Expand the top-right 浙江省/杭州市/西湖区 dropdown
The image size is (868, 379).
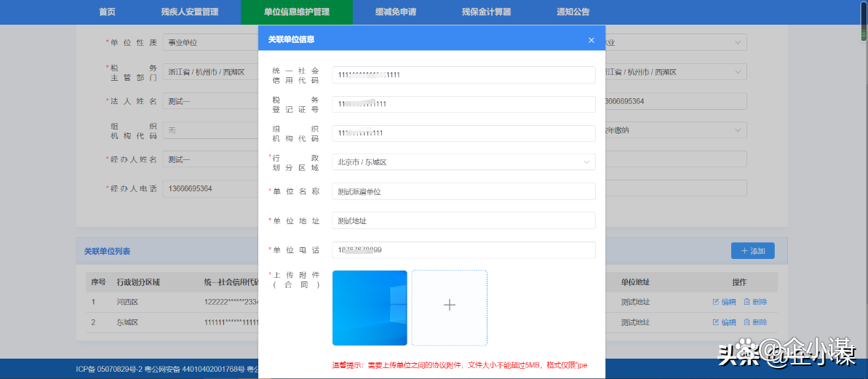click(673, 72)
